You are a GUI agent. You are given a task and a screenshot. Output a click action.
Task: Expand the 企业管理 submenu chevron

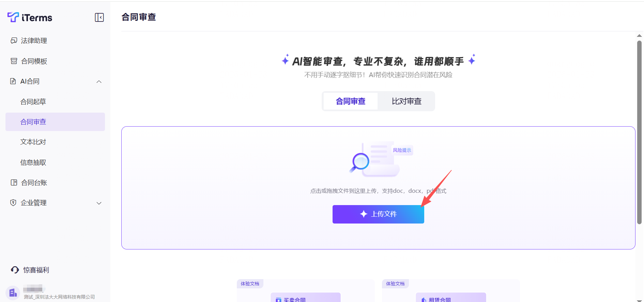tap(99, 203)
